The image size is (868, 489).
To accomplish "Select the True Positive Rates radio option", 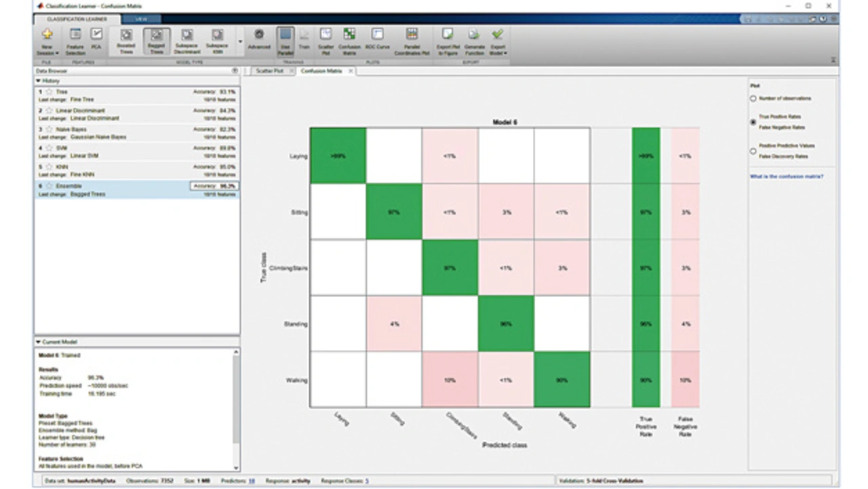I will click(753, 122).
